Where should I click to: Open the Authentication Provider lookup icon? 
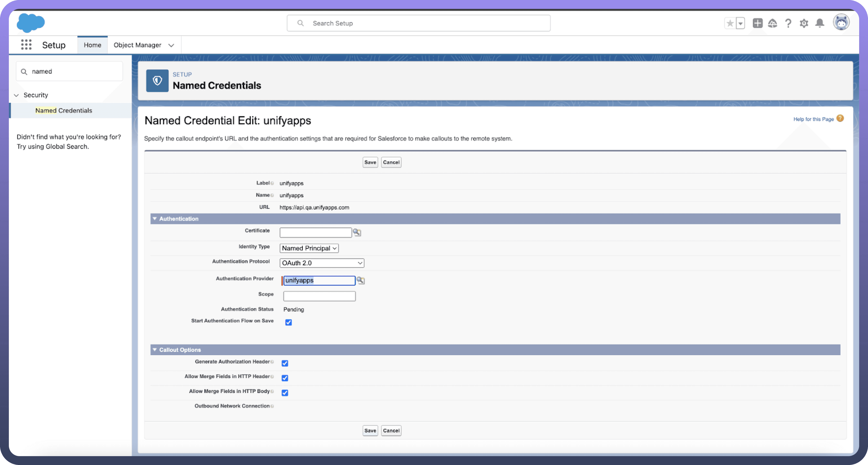(x=360, y=280)
